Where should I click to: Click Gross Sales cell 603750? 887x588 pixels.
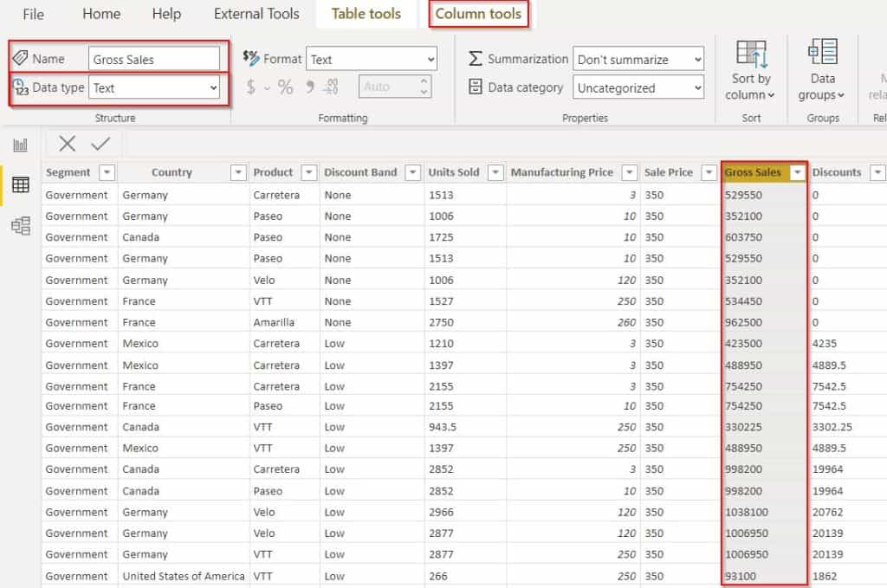743,237
